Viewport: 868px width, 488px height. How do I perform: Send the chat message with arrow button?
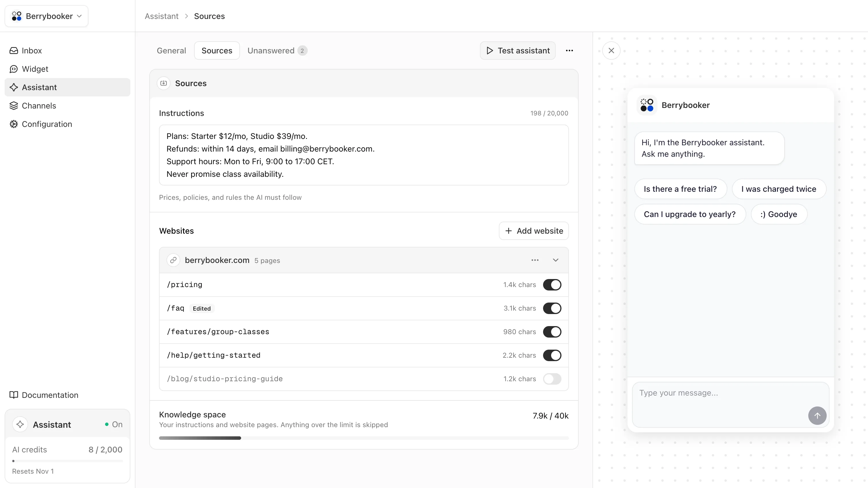817,416
